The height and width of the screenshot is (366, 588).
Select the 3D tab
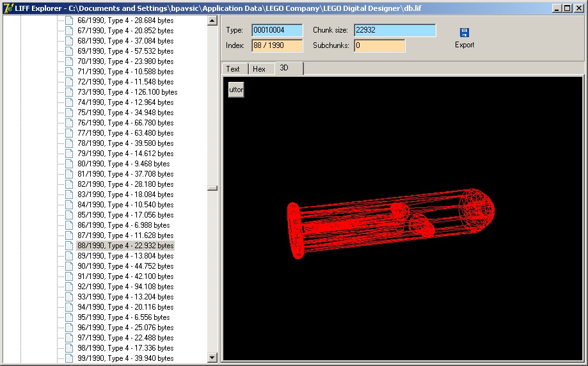point(289,68)
